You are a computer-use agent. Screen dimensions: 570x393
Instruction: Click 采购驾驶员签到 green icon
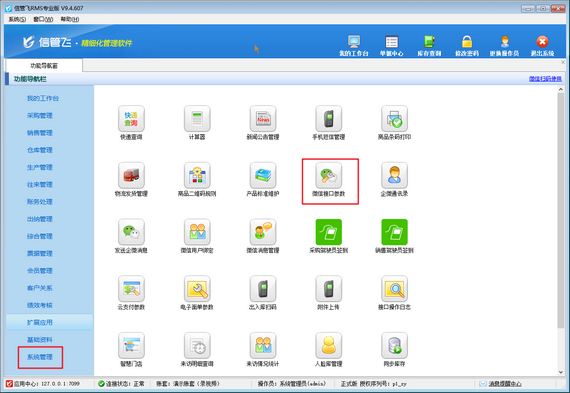click(329, 232)
